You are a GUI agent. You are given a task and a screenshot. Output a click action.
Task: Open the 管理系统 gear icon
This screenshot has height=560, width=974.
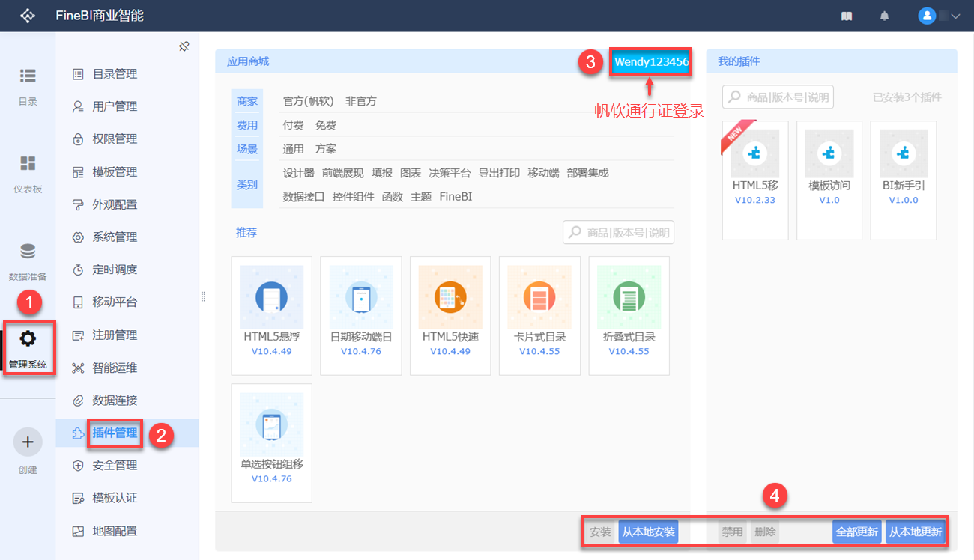point(28,338)
